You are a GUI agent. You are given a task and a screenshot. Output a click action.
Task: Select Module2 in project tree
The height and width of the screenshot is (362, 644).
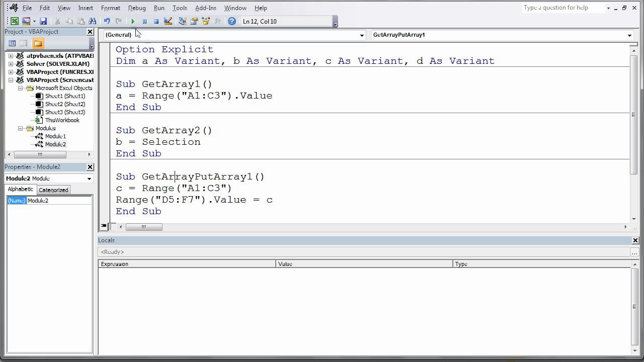coord(55,144)
